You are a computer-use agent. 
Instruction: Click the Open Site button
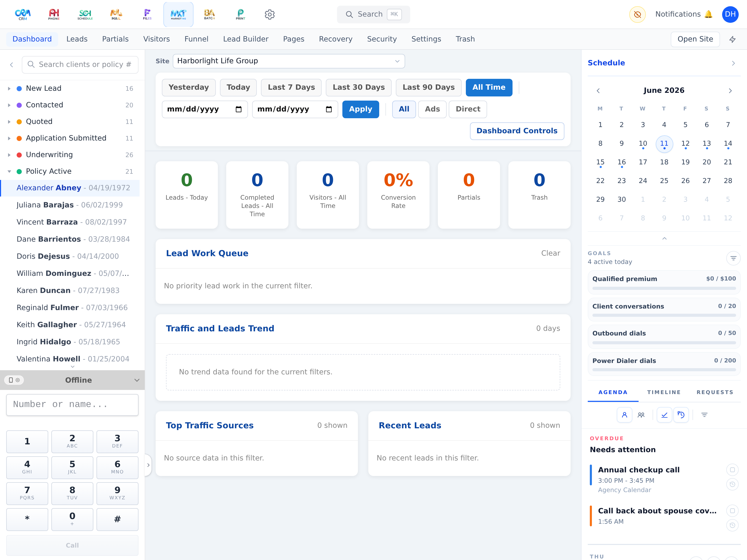[x=695, y=39]
